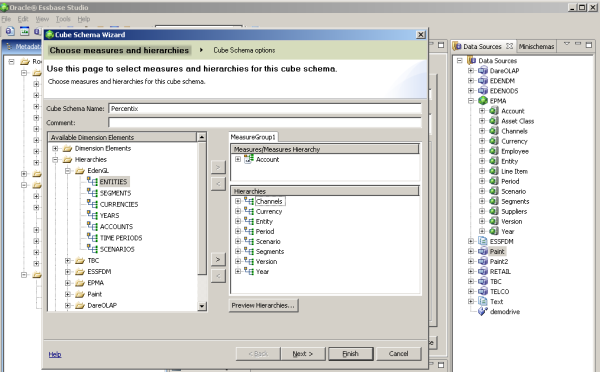Expand the Channels hierarchy node
Image resolution: width=600 pixels, height=372 pixels.
pyautogui.click(x=238, y=201)
